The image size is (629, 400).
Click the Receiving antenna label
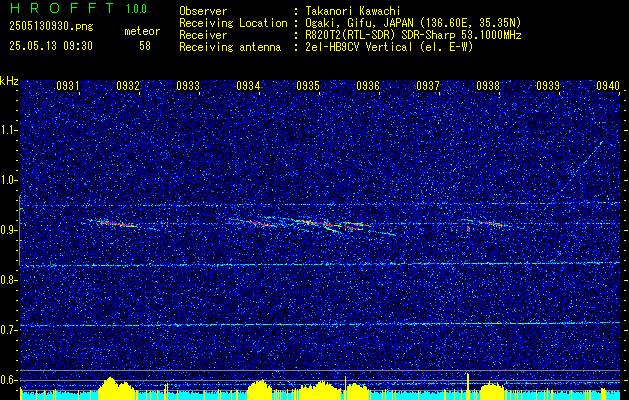230,47
